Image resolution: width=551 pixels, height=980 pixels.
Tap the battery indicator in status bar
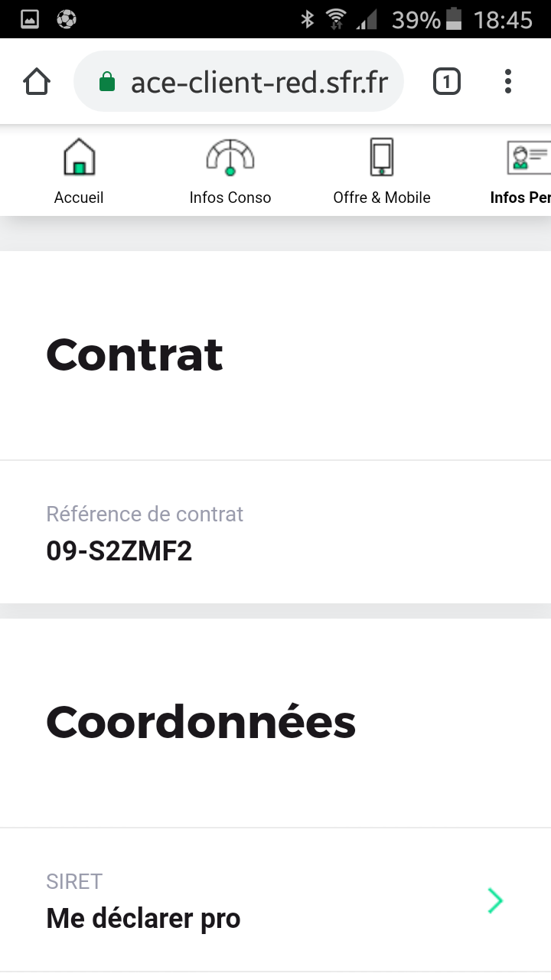[454, 19]
